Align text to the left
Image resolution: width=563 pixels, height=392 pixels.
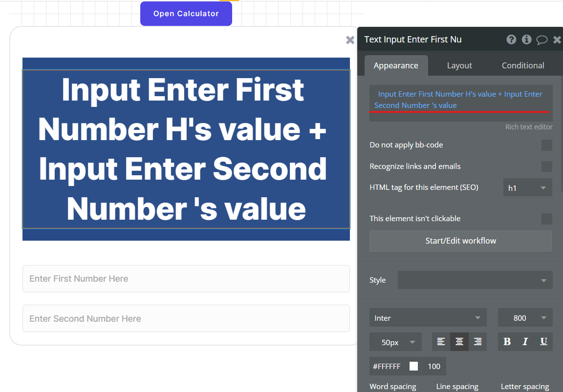coord(441,342)
